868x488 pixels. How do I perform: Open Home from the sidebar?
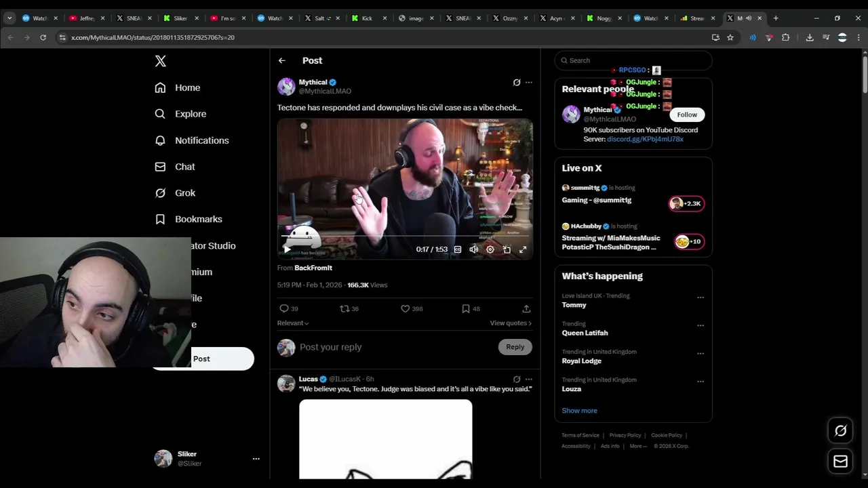[x=178, y=87]
